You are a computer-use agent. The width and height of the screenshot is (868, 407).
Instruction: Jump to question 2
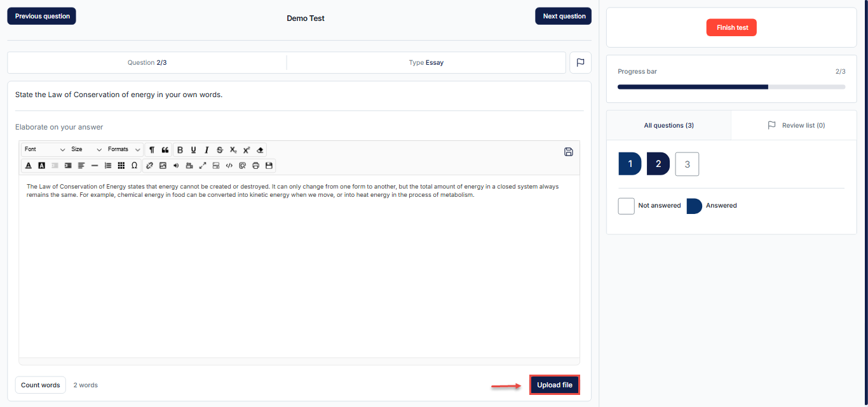(x=658, y=164)
